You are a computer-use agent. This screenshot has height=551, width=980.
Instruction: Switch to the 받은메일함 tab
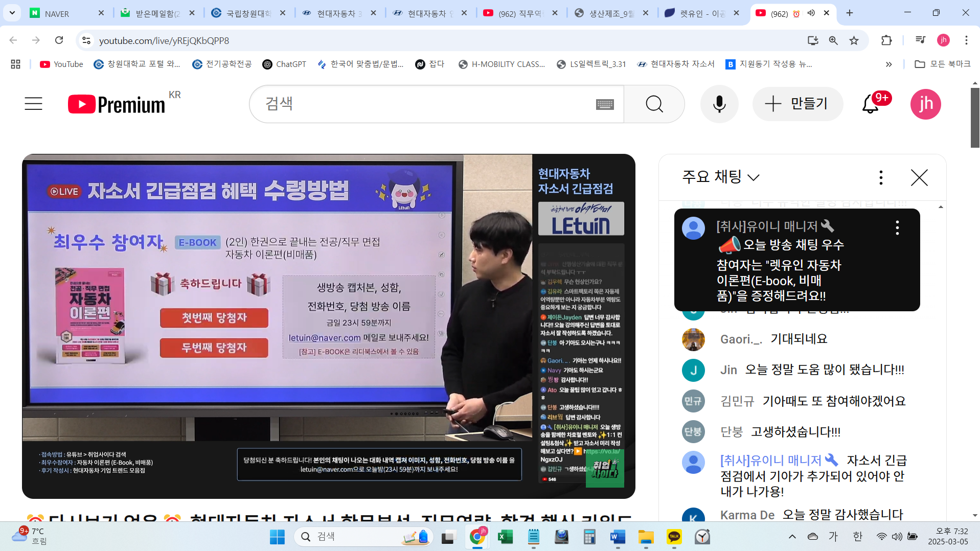point(157,13)
